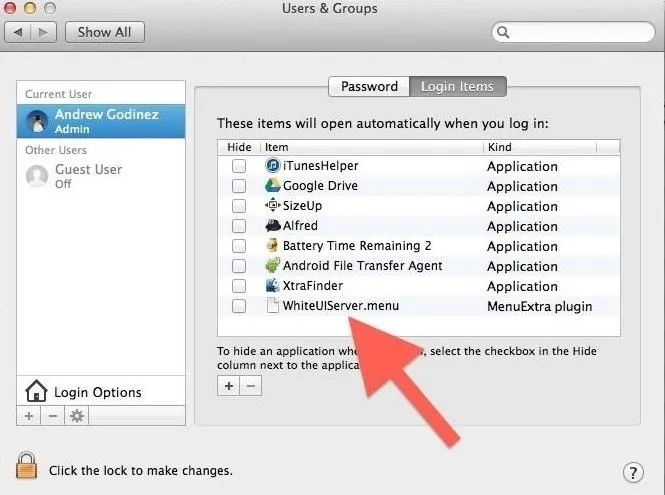This screenshot has width=665, height=495.
Task: Check Hide for WhiteUIServer.menu
Action: coord(239,305)
